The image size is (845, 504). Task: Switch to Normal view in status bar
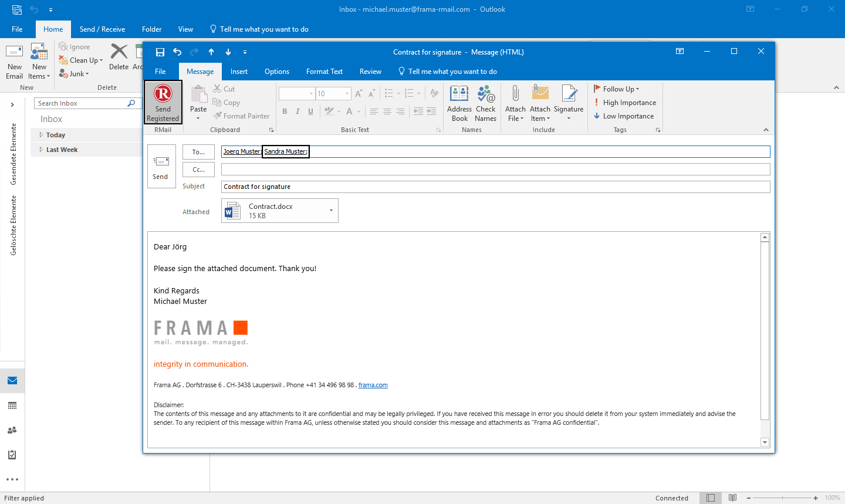711,498
